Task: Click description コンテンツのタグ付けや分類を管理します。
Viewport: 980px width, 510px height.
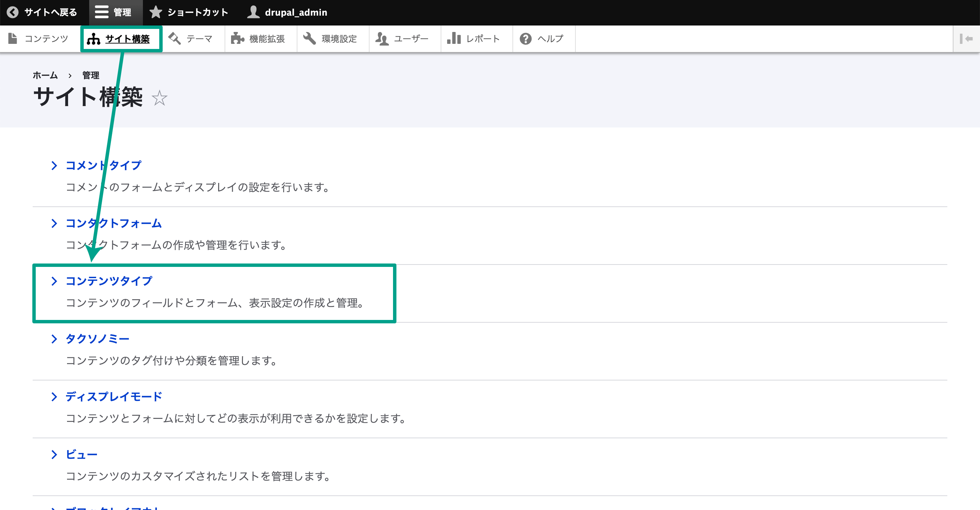Action: (171, 361)
